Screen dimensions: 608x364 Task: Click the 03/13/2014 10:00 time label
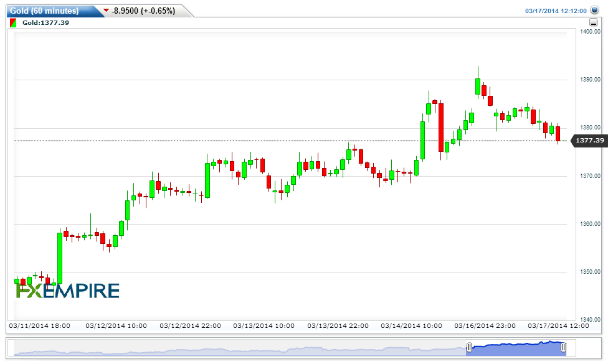[264, 325]
